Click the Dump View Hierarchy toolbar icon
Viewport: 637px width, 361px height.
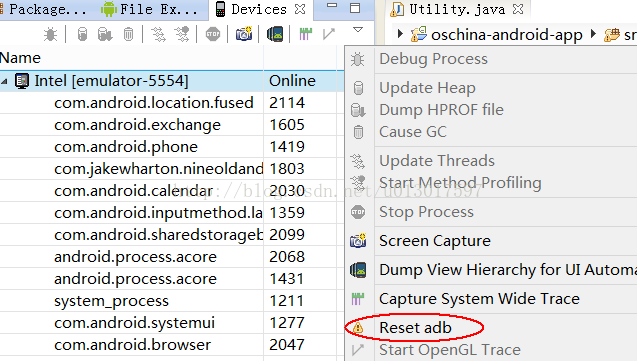click(x=275, y=34)
